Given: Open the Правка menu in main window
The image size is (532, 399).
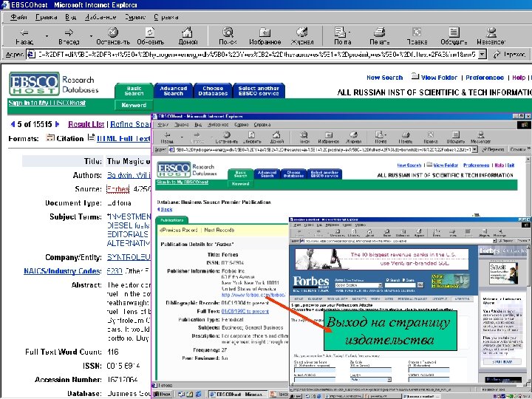Looking at the screenshot, I should click(x=46, y=17).
